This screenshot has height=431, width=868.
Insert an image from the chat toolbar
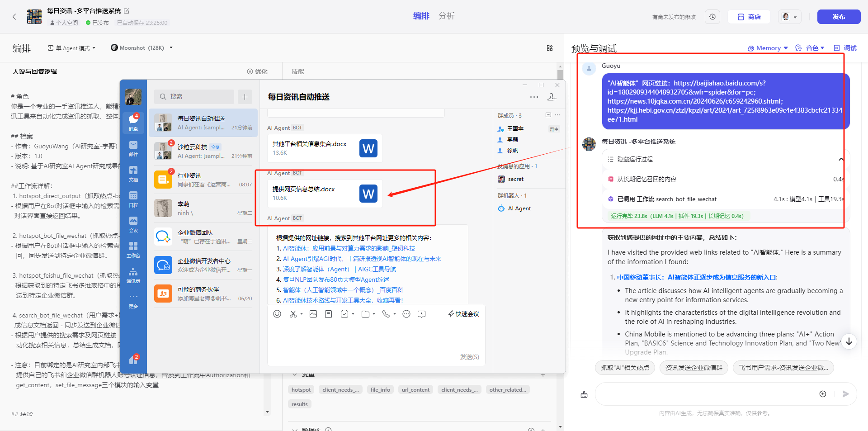[313, 314]
